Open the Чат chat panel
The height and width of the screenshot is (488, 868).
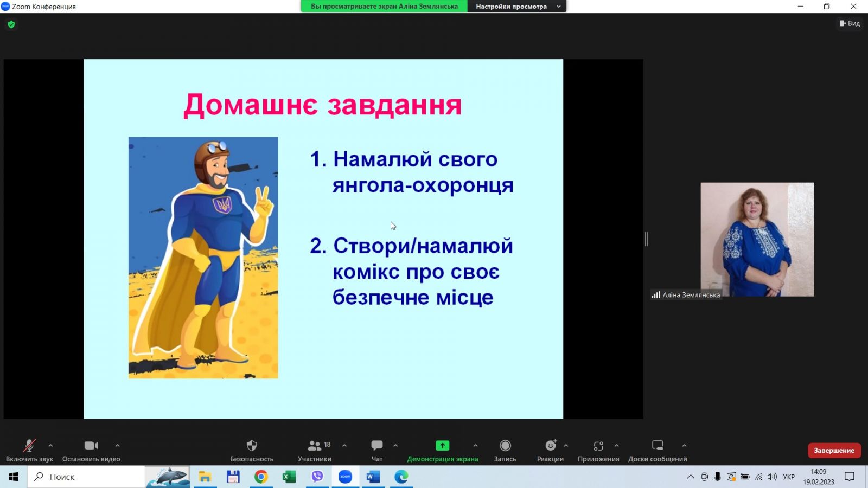377,451
